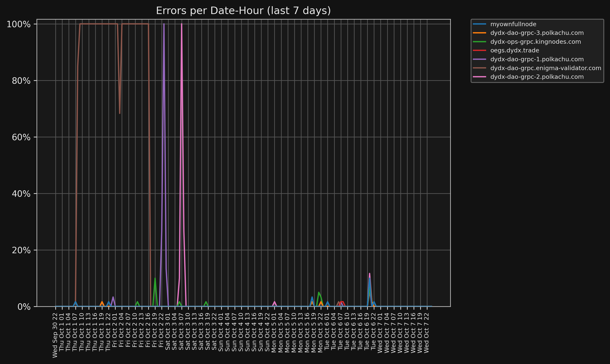Click the purple grpc-1 spike peak at 100%
The height and width of the screenshot is (364, 610).
[x=164, y=24]
